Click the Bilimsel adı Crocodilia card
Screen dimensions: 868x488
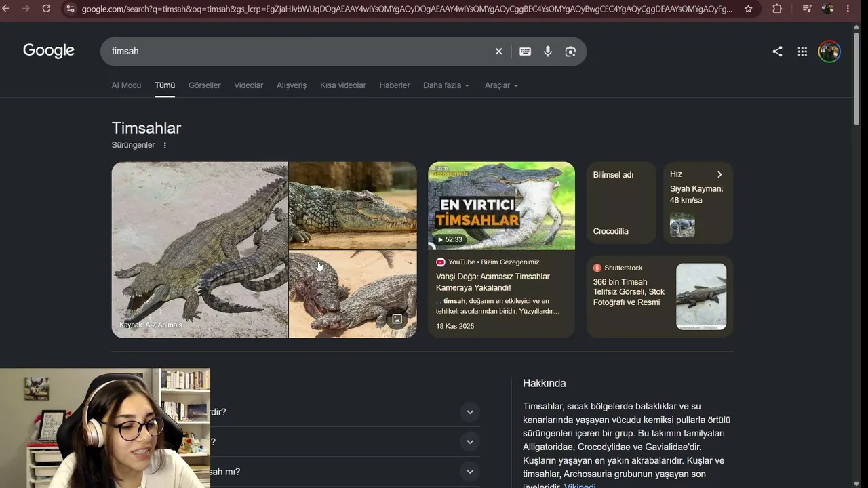tap(621, 203)
